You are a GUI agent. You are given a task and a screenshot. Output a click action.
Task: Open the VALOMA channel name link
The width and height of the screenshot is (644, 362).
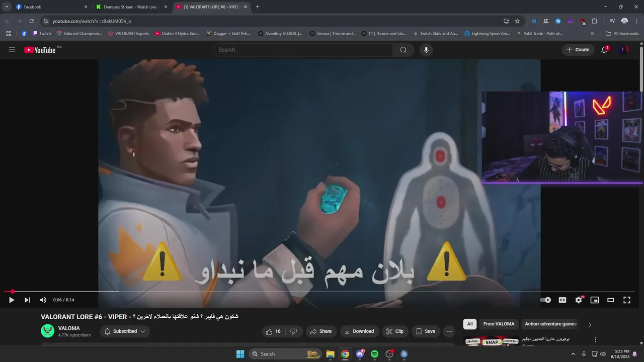(69, 328)
